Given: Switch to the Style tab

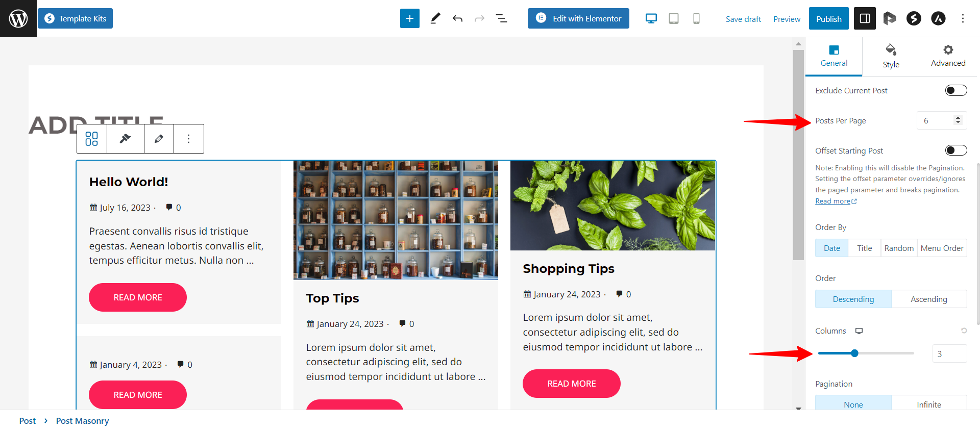Looking at the screenshot, I should pyautogui.click(x=891, y=57).
